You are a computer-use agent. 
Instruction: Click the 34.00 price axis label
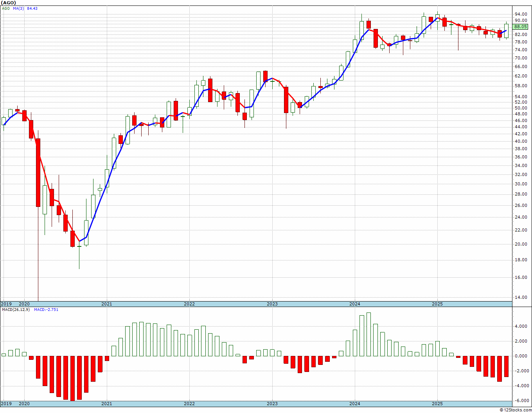pyautogui.click(x=521, y=165)
